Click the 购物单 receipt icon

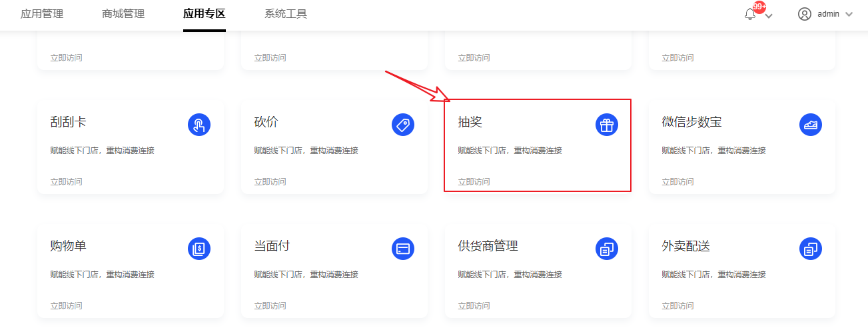tap(199, 249)
